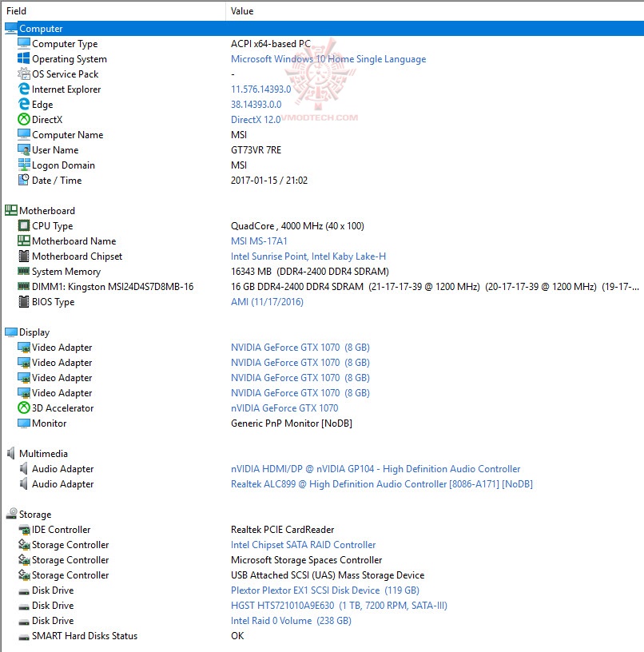Open the 38.14393.0.0 Edge version link
The image size is (644, 652).
(256, 105)
